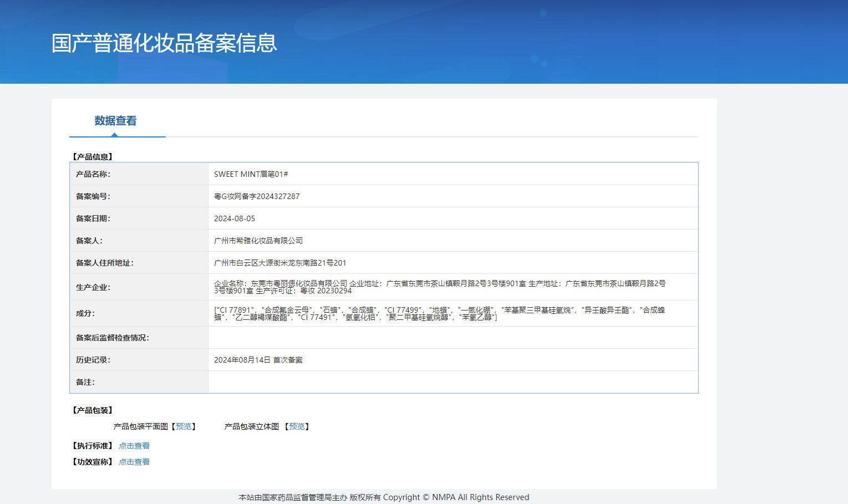Click the 备案人 row label
The height and width of the screenshot is (504, 848).
(89, 241)
